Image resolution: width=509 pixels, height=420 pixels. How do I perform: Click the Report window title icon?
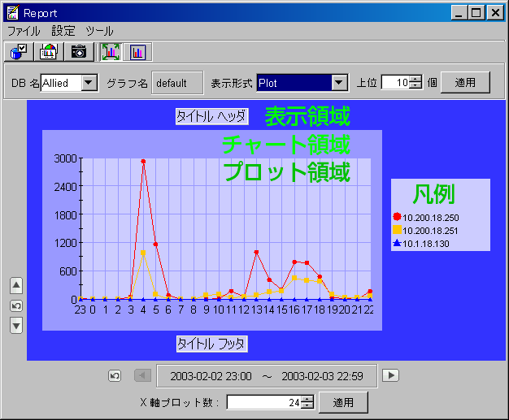point(13,13)
